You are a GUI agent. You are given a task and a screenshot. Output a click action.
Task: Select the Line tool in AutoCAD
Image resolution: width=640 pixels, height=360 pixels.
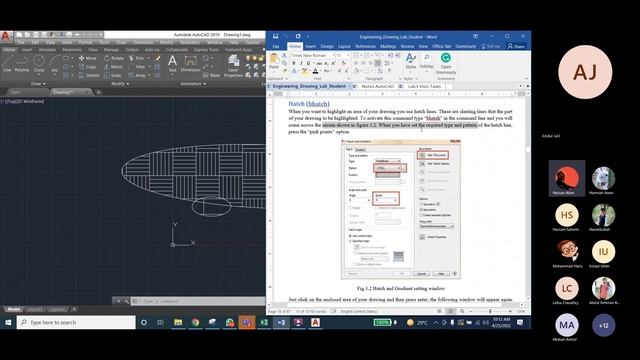pos(7,64)
